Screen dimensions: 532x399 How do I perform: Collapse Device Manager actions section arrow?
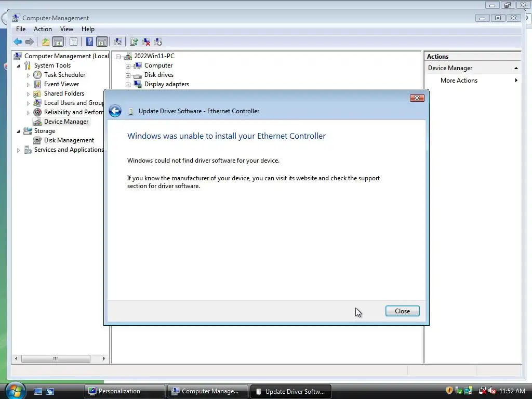(516, 68)
